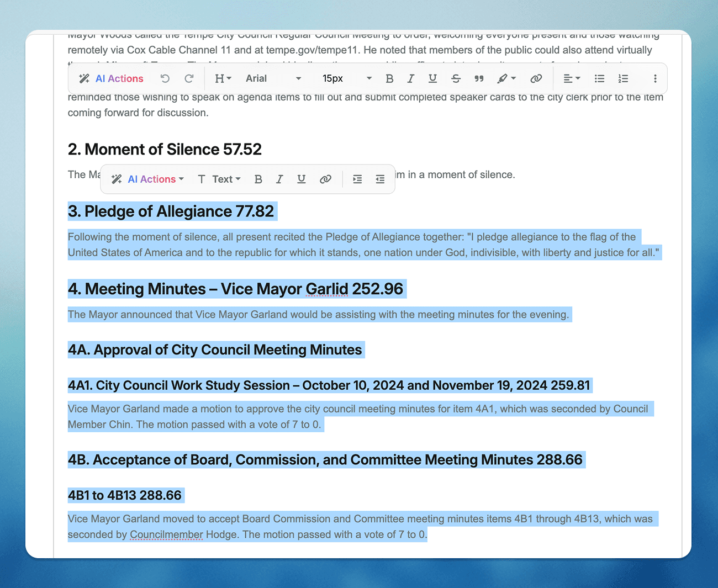Screen dimensions: 718x588
Task: Click sentence "The Mayor announced that Vice Mayor Garland"
Action: point(318,315)
